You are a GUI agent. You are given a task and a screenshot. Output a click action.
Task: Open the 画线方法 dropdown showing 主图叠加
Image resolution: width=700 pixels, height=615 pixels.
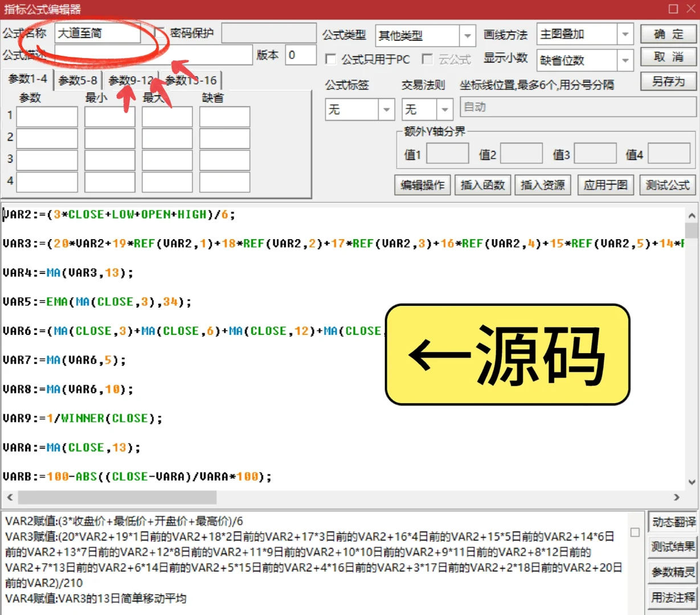click(x=627, y=34)
